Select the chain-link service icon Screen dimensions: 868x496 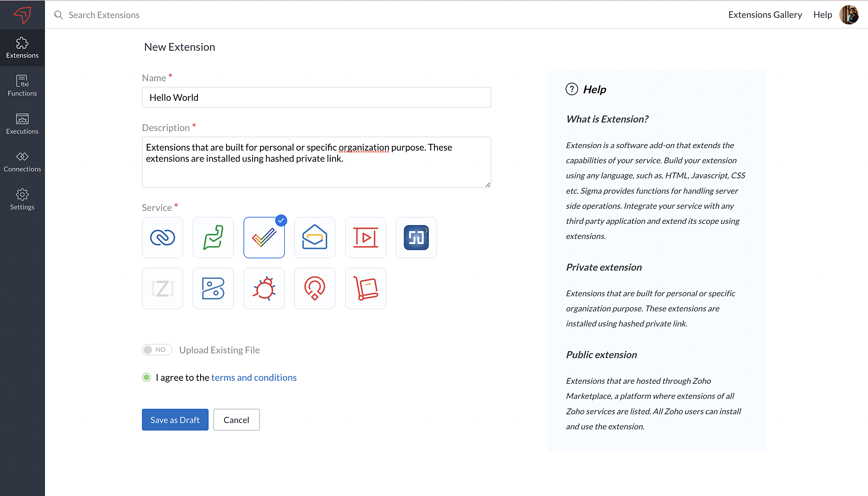point(162,238)
